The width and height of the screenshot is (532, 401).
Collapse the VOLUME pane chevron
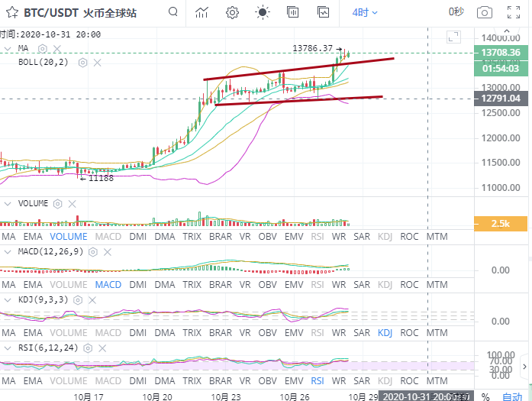7,204
